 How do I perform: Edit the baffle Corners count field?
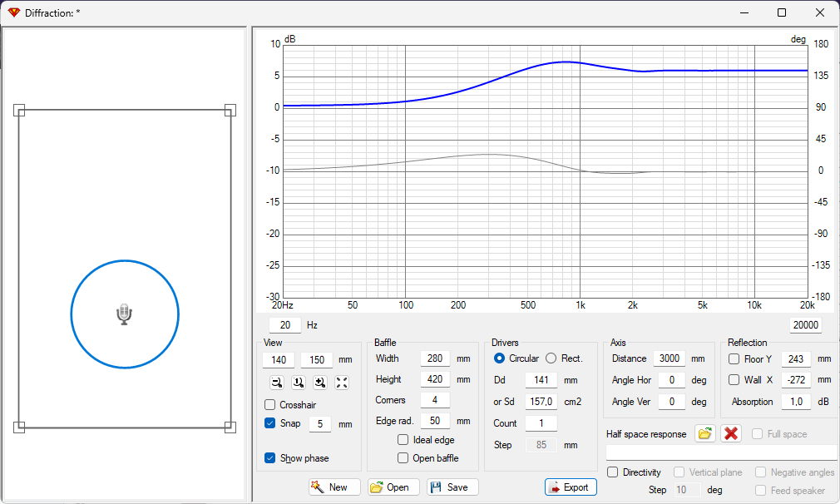click(435, 400)
